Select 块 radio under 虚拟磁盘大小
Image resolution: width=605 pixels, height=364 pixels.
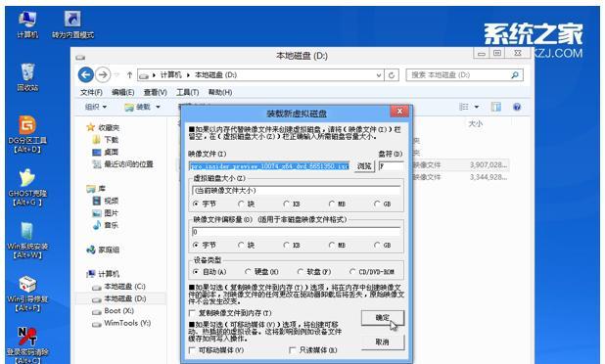point(246,204)
